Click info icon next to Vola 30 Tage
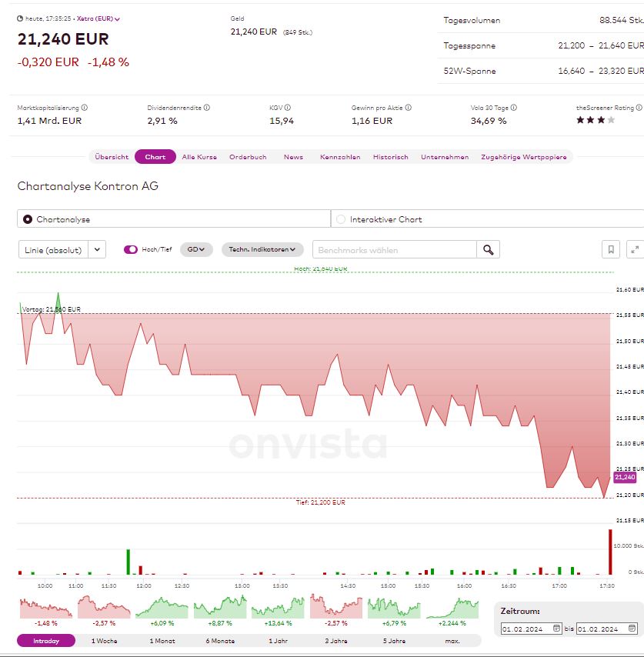The height and width of the screenshot is (657, 644). (513, 108)
